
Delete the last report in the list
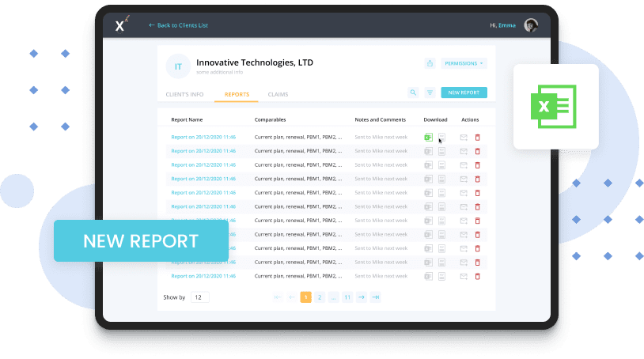(477, 276)
